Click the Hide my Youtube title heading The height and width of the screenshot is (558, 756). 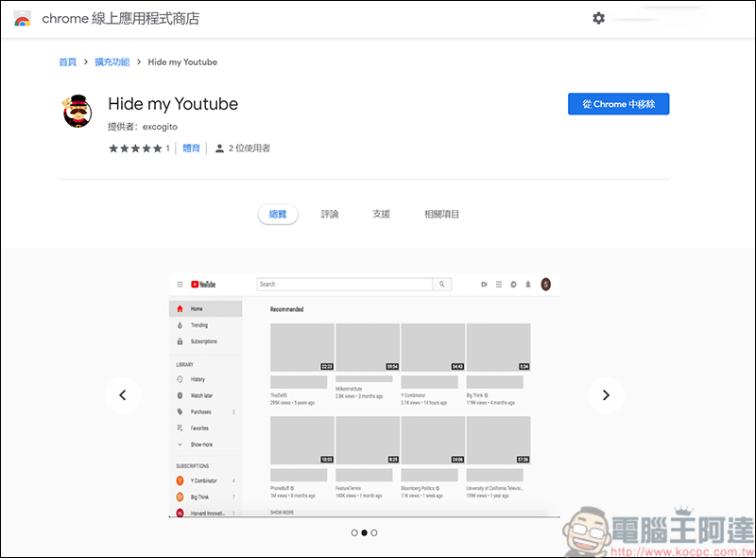point(173,104)
